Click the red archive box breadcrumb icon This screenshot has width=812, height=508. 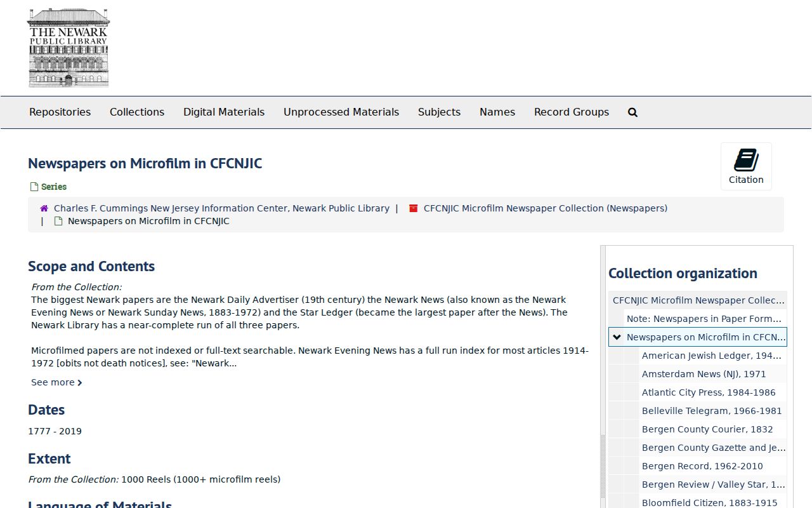tap(414, 208)
